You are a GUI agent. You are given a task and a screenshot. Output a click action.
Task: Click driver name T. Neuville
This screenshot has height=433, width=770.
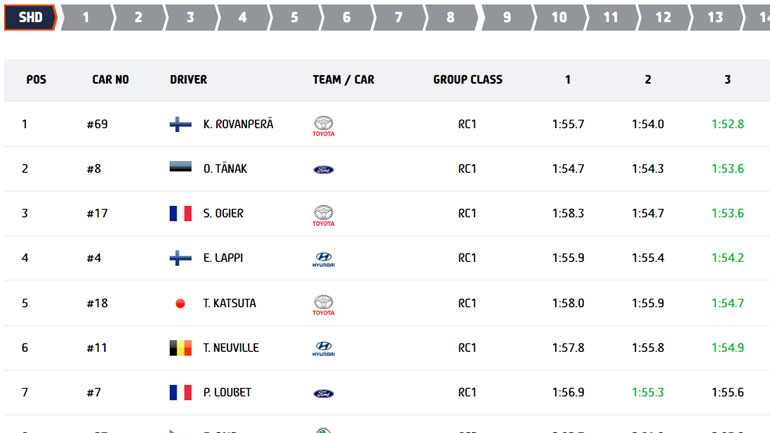(x=231, y=348)
